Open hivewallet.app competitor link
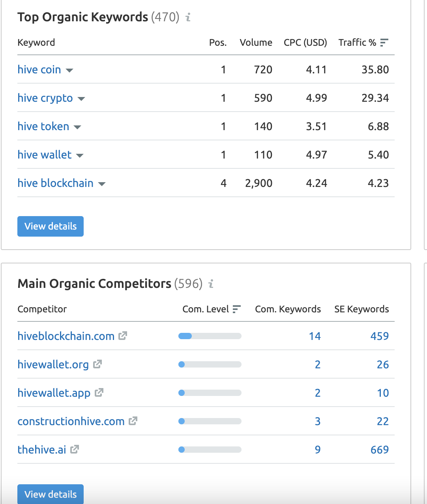 click(54, 393)
